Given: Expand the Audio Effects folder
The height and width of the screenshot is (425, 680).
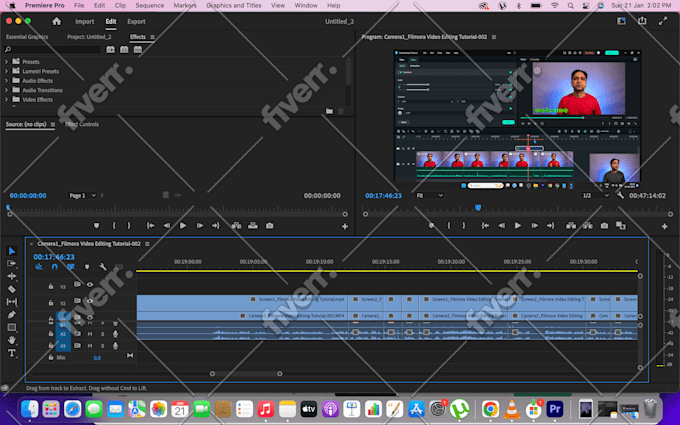Looking at the screenshot, I should (x=6, y=81).
